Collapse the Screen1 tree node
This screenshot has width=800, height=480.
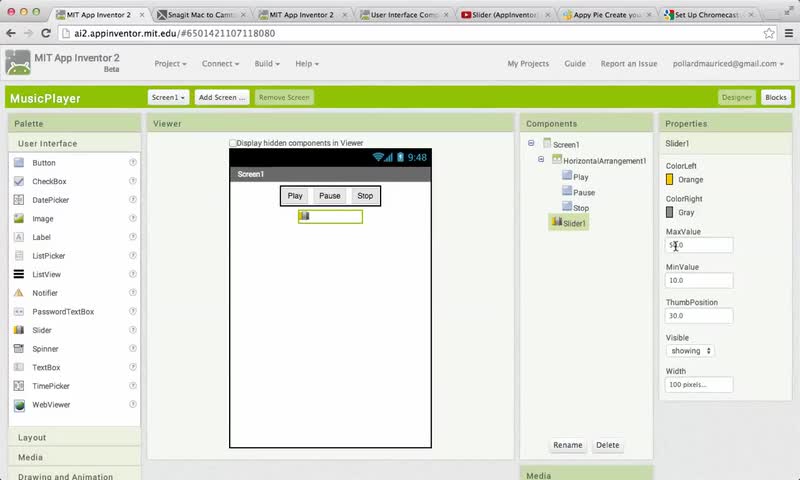pyautogui.click(x=531, y=143)
